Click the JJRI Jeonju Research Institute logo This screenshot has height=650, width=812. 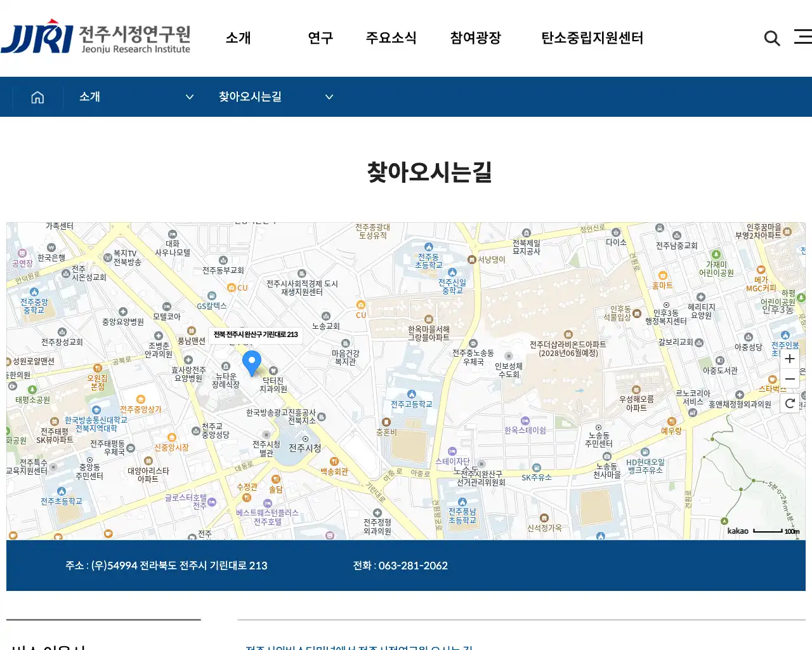(96, 37)
